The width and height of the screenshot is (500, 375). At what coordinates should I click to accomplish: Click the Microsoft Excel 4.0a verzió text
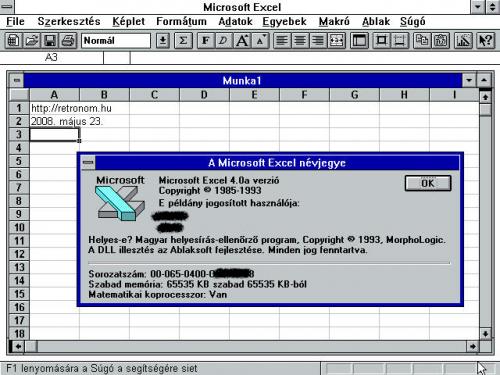pyautogui.click(x=219, y=180)
